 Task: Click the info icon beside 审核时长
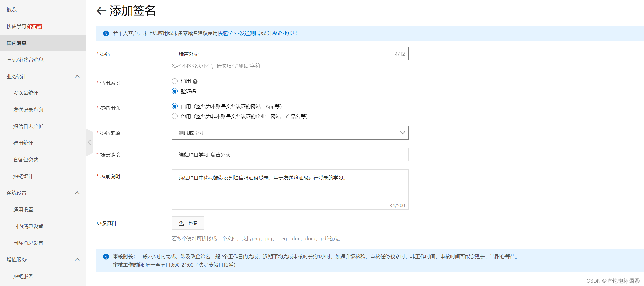point(106,257)
